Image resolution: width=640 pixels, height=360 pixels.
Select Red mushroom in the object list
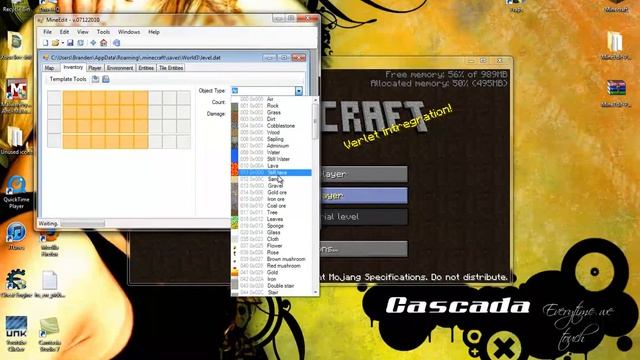271,266
